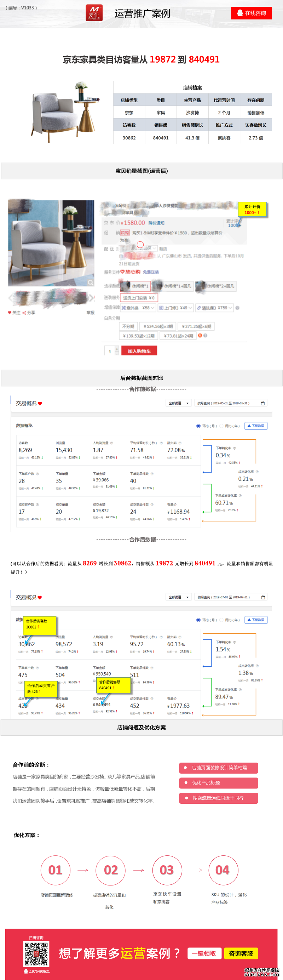Click the 840491 sales cell in 店铺档案 table
The image size is (283, 980).
tap(161, 138)
